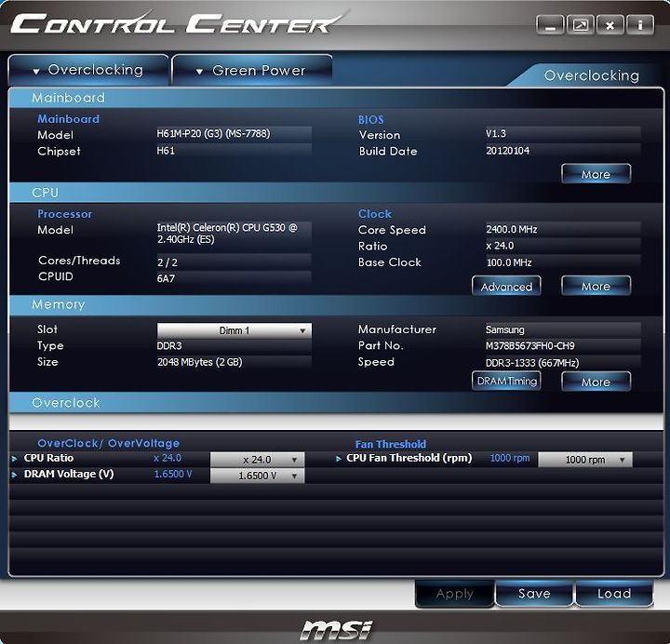
Task: Click the clock Ratio value x 24.0
Action: click(x=500, y=246)
